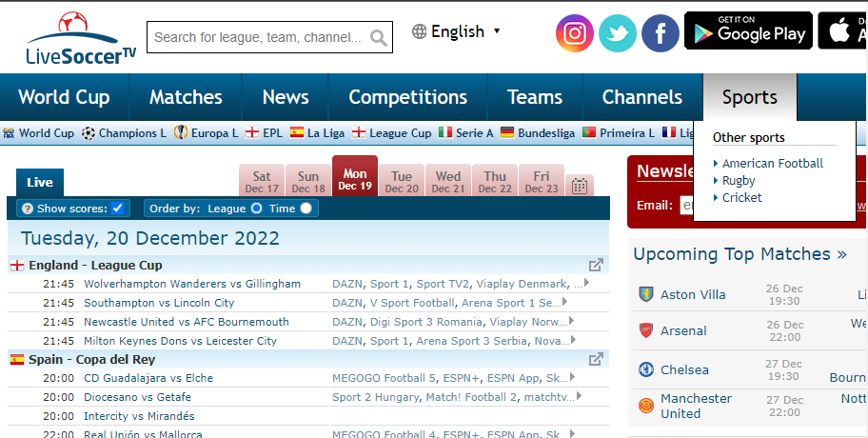This screenshot has width=868, height=438.
Task: Open the La Liga quick link
Action: (x=325, y=133)
